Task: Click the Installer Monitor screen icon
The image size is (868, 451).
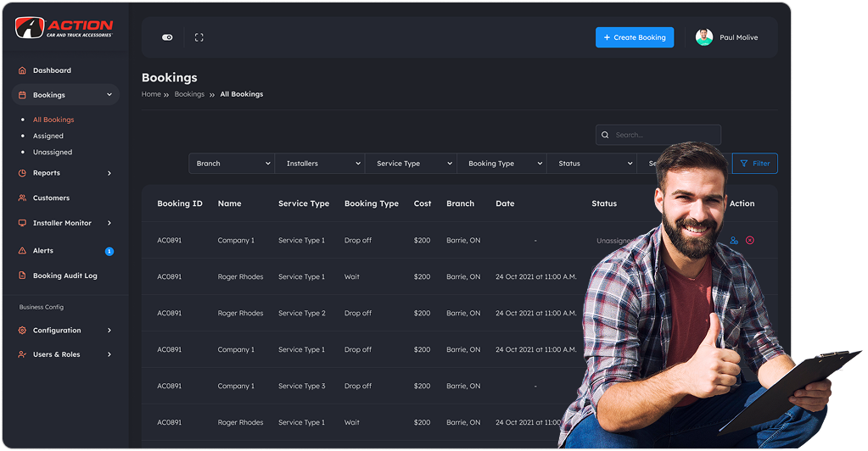Action: 22,223
